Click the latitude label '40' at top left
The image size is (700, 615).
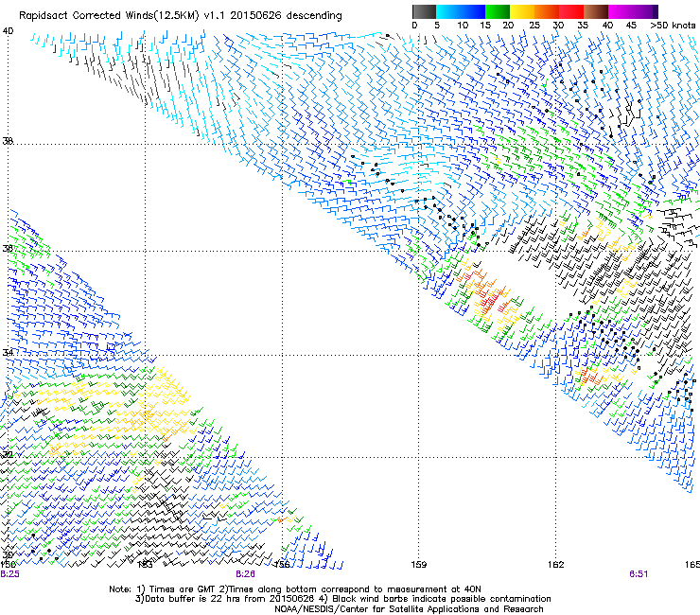pyautogui.click(x=8, y=31)
